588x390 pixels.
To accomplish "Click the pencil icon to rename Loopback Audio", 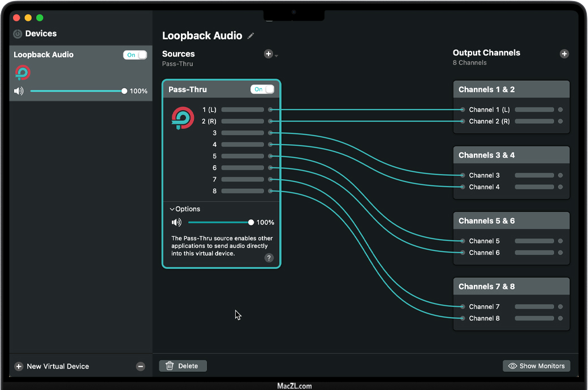I will (x=251, y=36).
